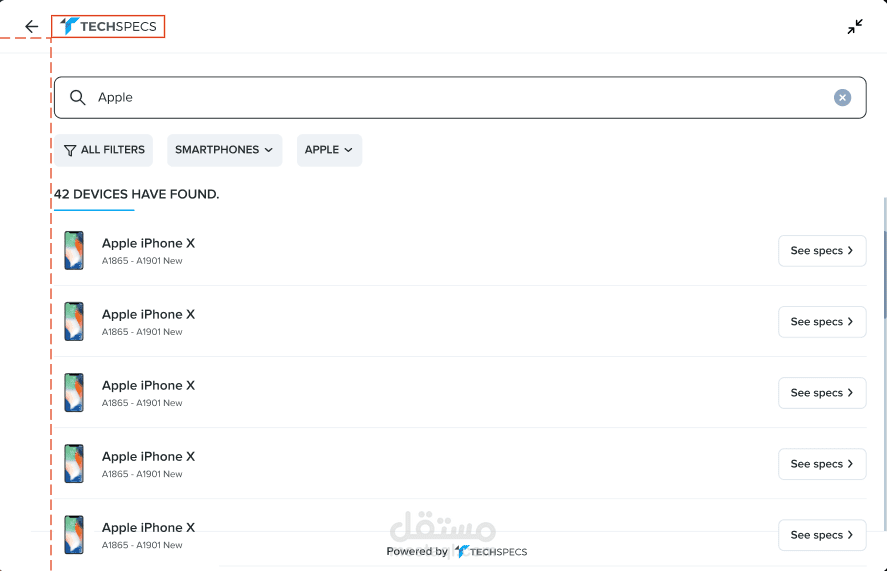The image size is (887, 571).
Task: Open the All Filters panel
Action: coord(104,150)
